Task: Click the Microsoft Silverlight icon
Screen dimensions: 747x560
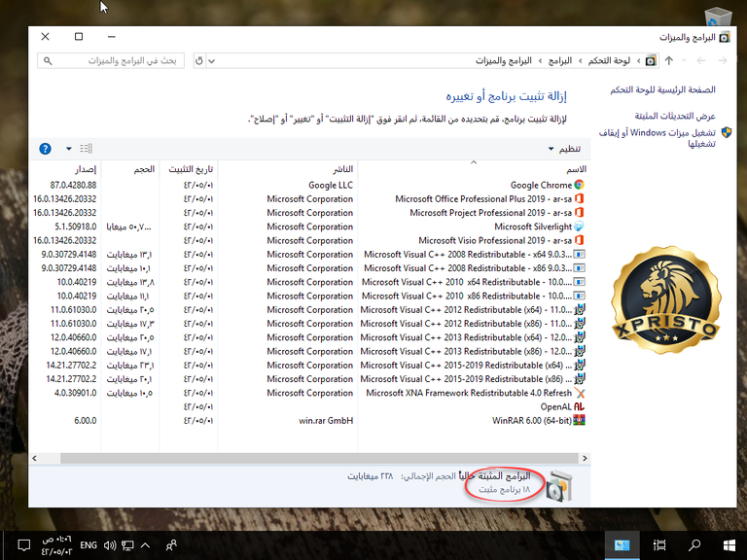Action: click(x=580, y=227)
